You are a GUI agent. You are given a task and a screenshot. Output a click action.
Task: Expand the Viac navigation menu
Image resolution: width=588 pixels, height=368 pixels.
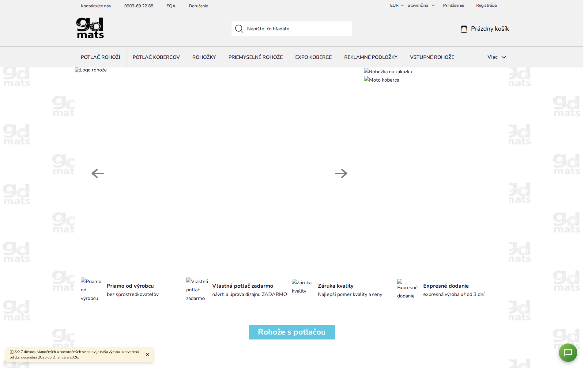pyautogui.click(x=496, y=57)
